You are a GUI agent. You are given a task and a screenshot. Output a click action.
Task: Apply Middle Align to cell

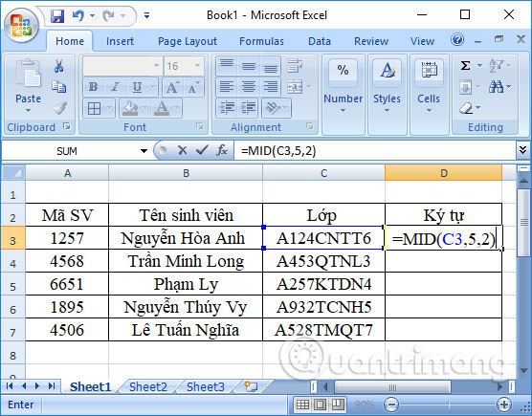pyautogui.click(x=249, y=65)
